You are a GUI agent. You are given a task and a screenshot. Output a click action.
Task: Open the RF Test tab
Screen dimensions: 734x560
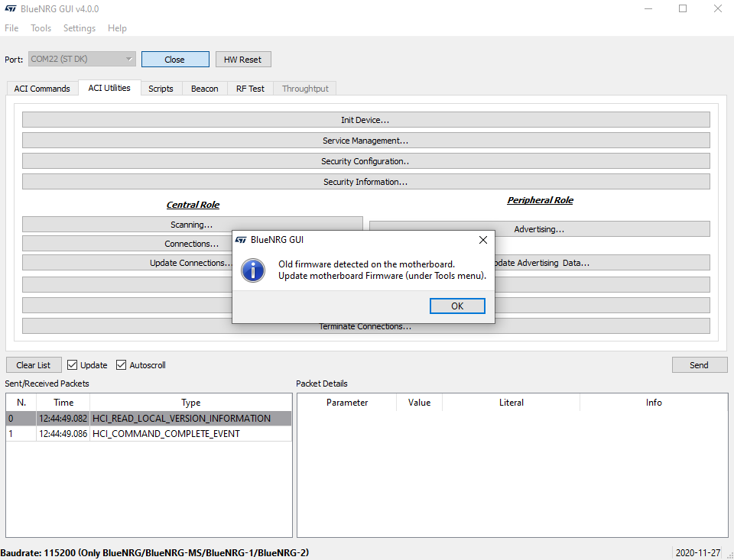click(x=250, y=89)
